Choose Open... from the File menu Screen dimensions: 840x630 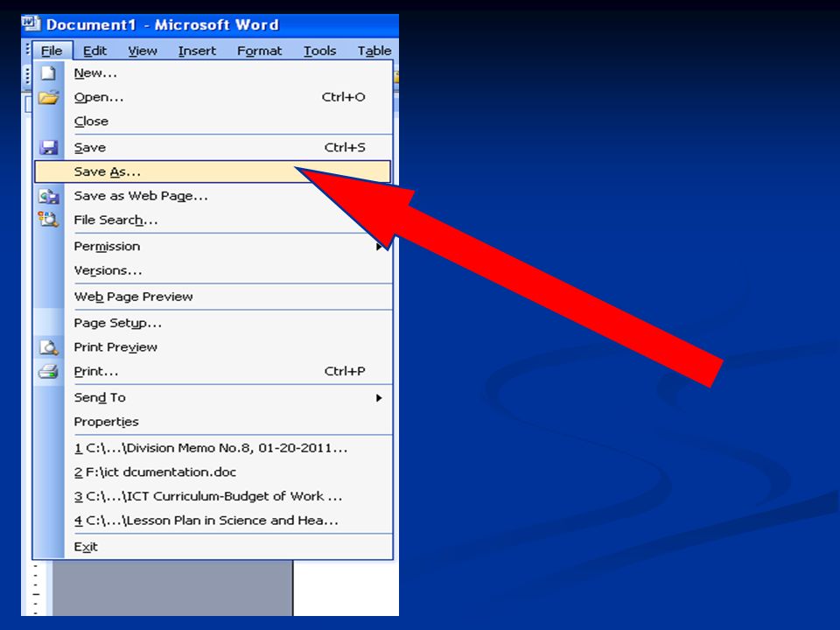click(213, 97)
